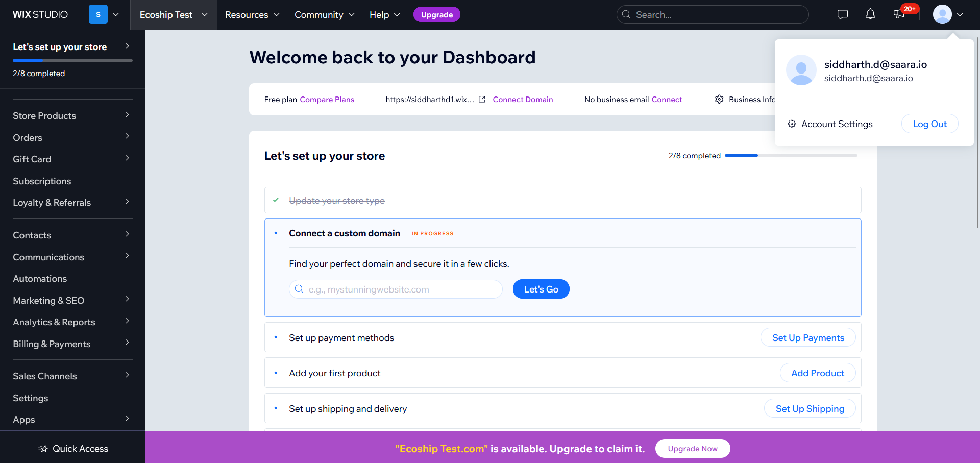Click Quick Access at sidebar bottom
The image size is (980, 463).
click(x=73, y=449)
